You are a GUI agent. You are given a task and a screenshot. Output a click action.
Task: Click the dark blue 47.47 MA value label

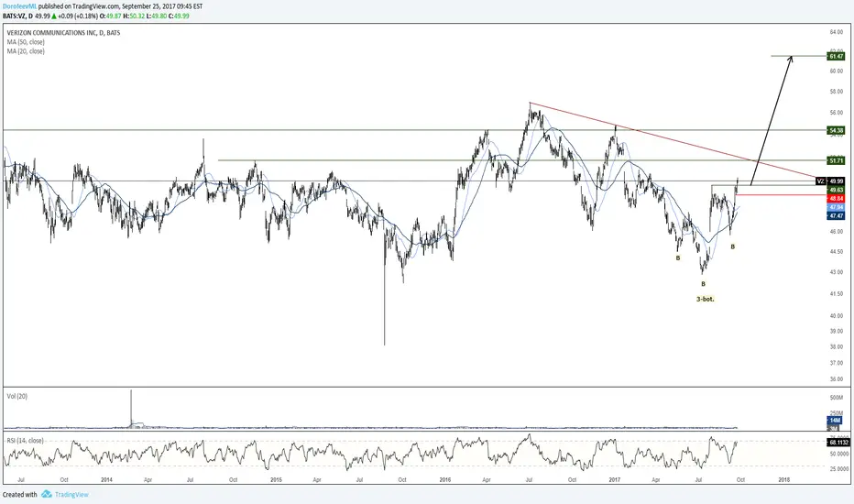[x=836, y=216]
